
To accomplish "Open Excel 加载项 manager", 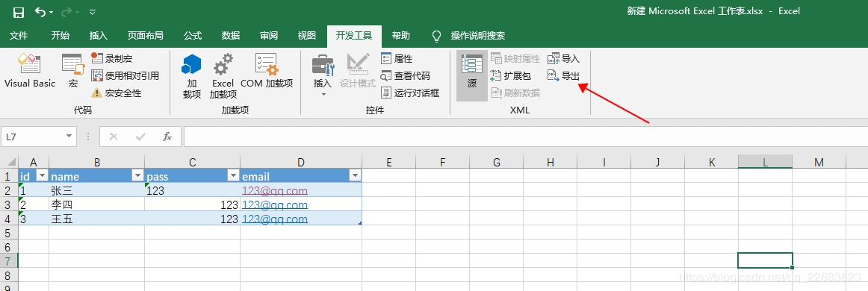I will [223, 76].
